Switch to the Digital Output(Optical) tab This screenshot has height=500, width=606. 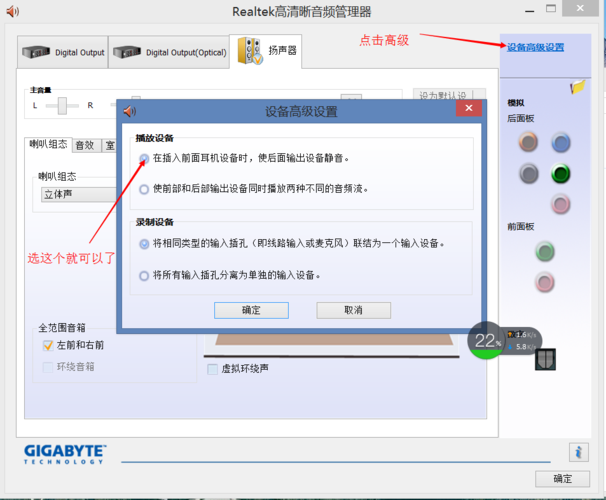pyautogui.click(x=169, y=52)
